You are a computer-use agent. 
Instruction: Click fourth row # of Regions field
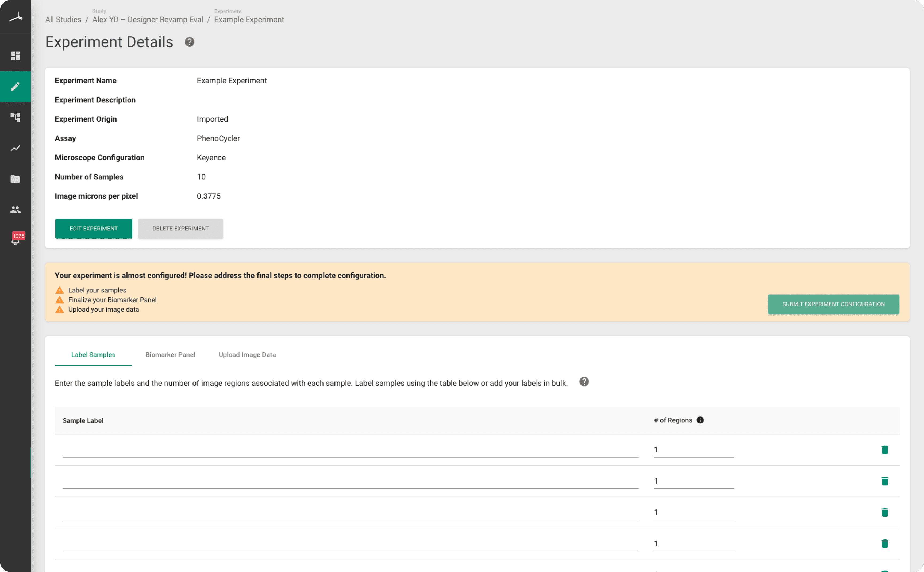click(694, 544)
